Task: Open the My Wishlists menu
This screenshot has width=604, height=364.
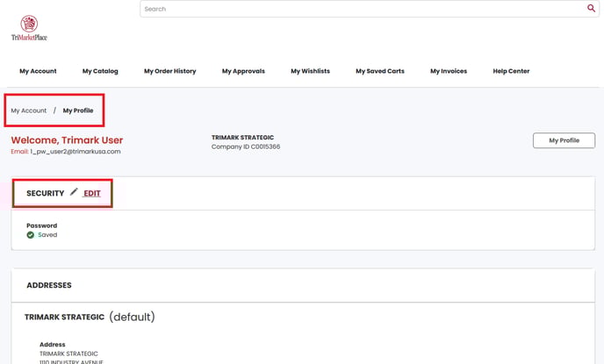Action: 311,71
